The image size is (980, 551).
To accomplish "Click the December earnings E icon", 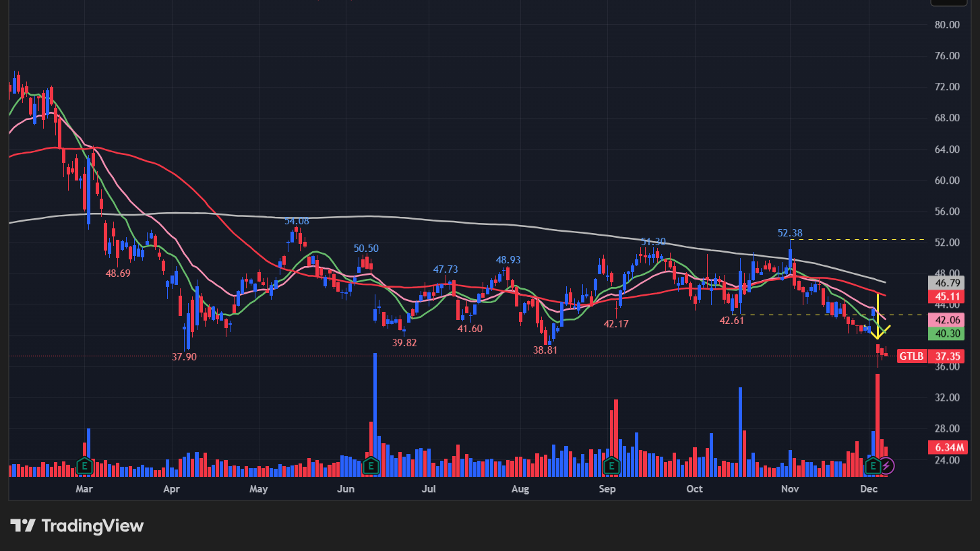I will (873, 465).
